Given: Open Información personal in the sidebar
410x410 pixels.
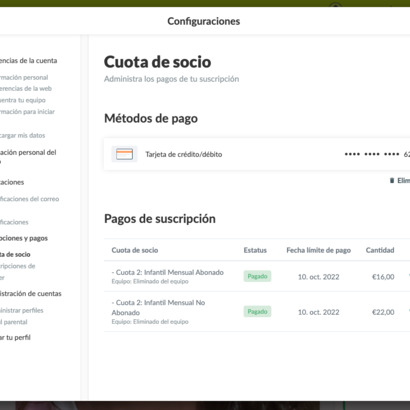Looking at the screenshot, I should pyautogui.click(x=24, y=77).
